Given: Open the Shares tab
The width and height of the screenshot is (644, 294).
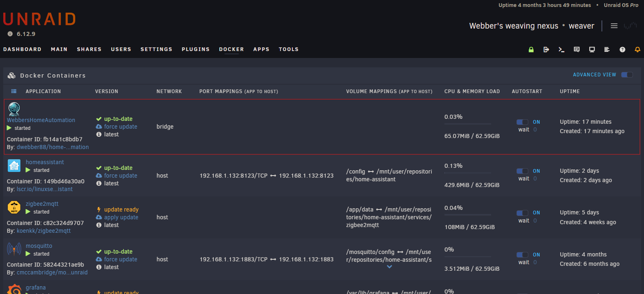Looking at the screenshot, I should tap(89, 49).
